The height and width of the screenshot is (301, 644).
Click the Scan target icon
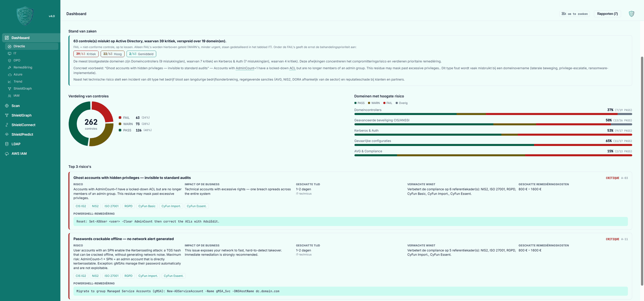click(x=7, y=106)
